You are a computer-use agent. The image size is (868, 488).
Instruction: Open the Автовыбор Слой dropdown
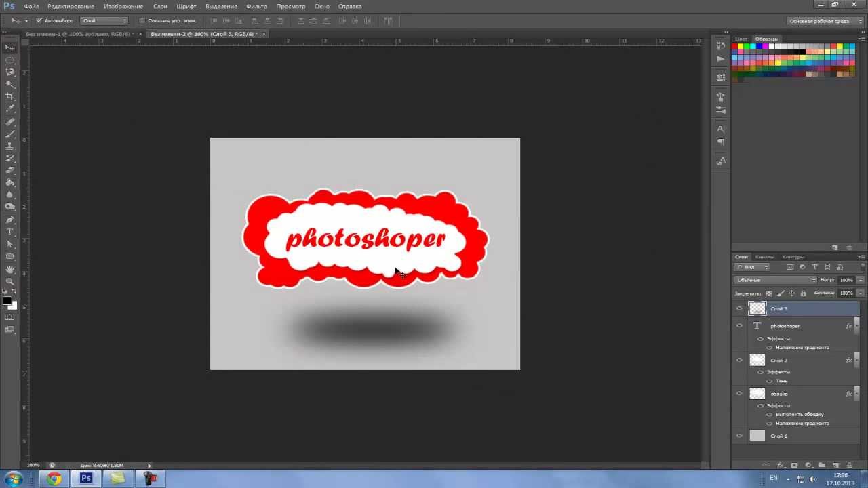point(104,21)
